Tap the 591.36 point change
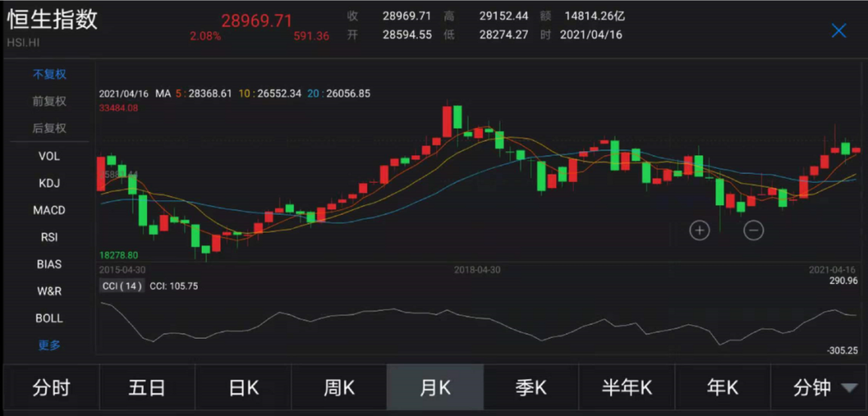Image resolution: width=868 pixels, height=416 pixels. point(311,36)
